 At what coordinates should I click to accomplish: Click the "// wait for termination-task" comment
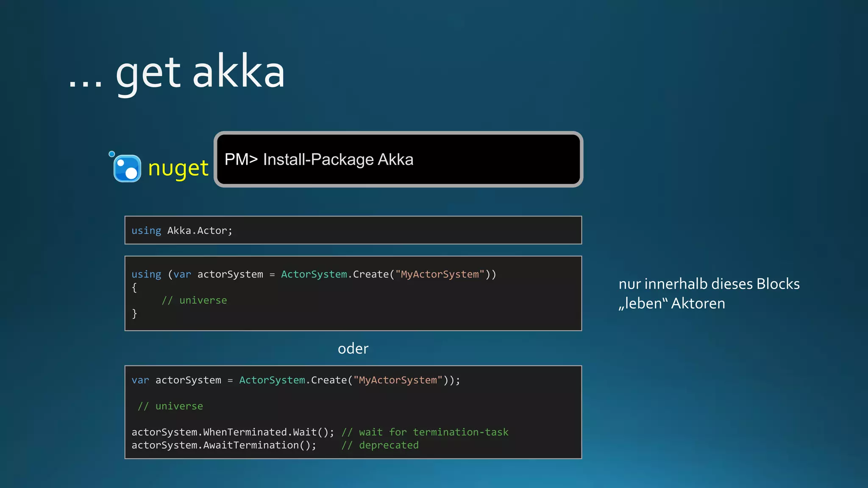click(x=425, y=432)
